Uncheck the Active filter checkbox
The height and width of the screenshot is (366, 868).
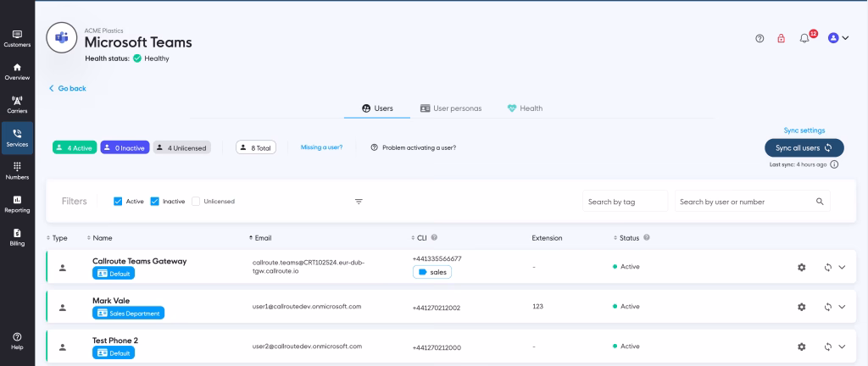118,202
